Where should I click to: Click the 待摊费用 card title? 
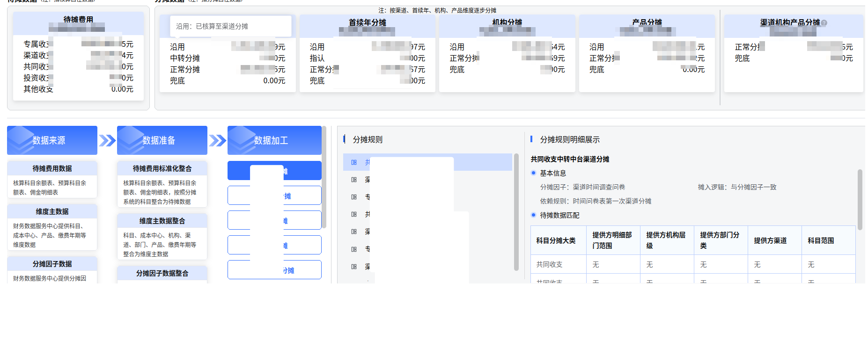(78, 20)
